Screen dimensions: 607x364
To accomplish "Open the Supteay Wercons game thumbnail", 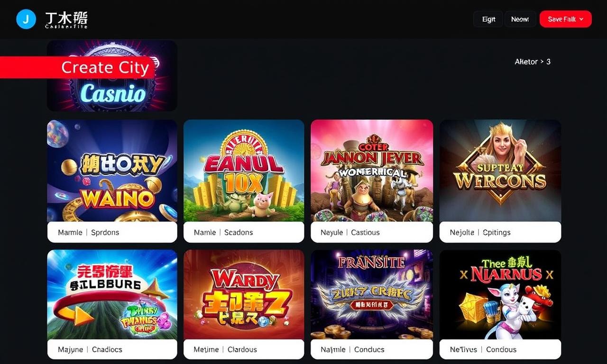I will click(x=500, y=171).
